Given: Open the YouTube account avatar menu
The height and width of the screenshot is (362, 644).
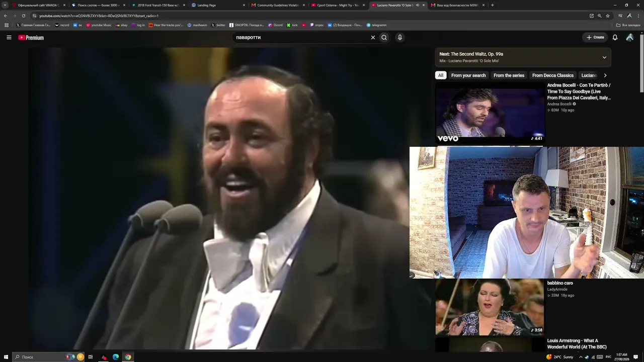Looking at the screenshot, I should point(629,37).
